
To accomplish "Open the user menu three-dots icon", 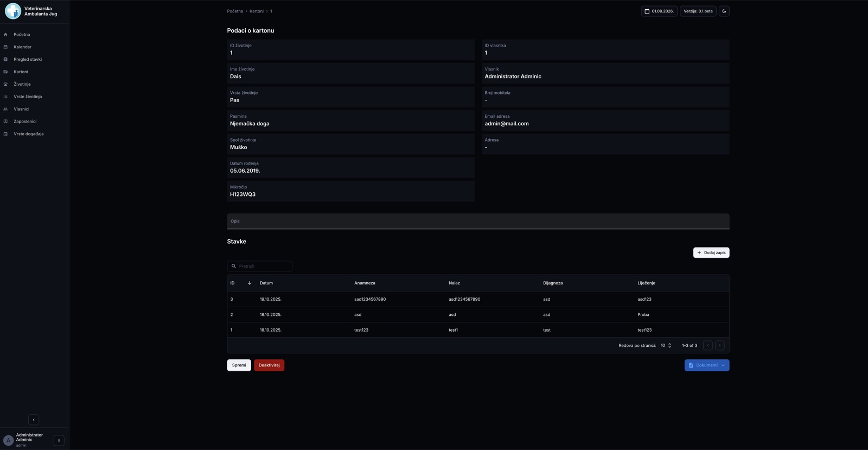I will 59,440.
